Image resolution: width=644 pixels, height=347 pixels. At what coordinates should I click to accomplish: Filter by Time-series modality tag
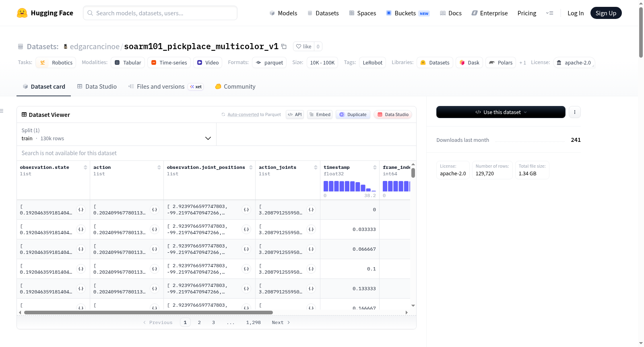click(x=169, y=62)
